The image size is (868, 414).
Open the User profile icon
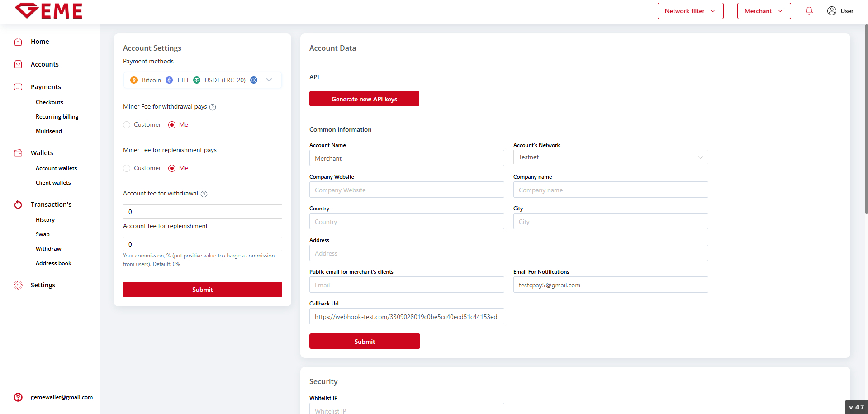tap(831, 11)
